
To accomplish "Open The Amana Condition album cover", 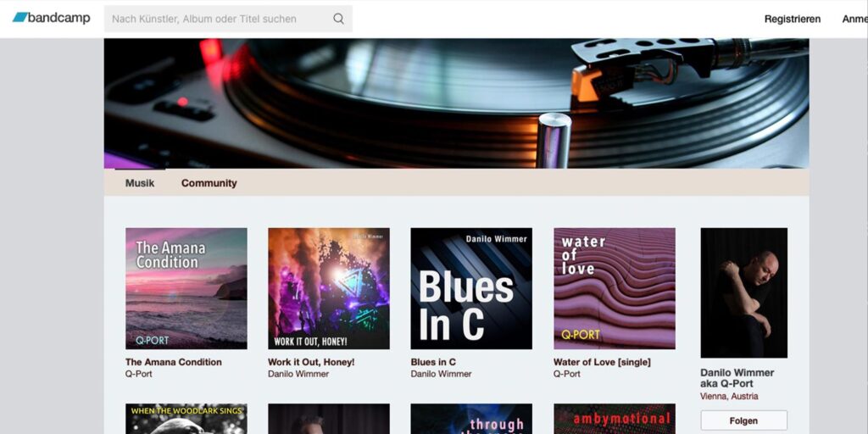I will tap(186, 288).
